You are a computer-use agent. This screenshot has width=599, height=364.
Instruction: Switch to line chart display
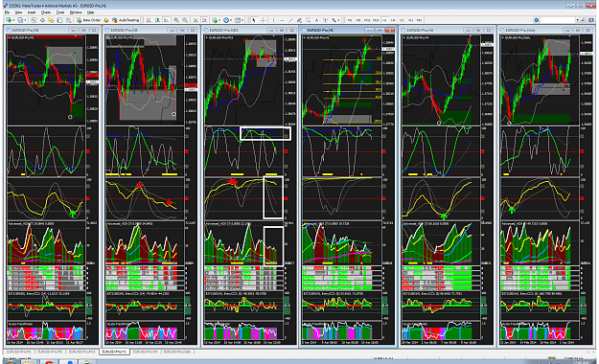166,20
